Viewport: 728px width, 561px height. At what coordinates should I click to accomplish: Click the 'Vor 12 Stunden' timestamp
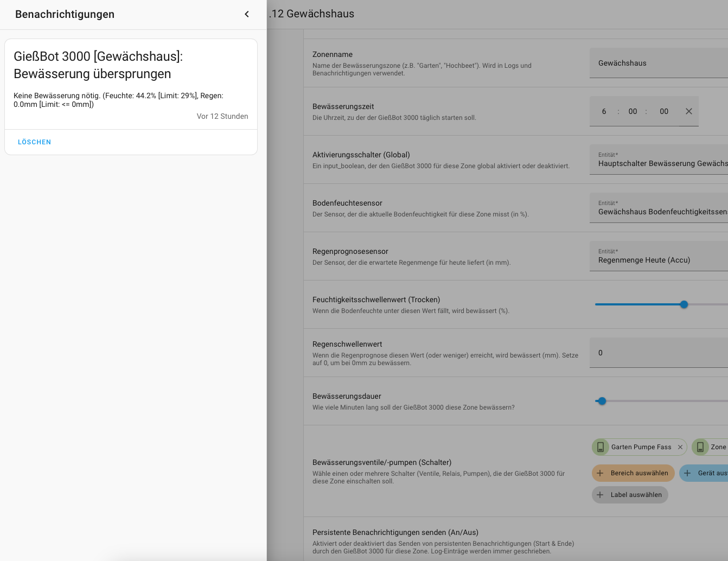point(222,116)
